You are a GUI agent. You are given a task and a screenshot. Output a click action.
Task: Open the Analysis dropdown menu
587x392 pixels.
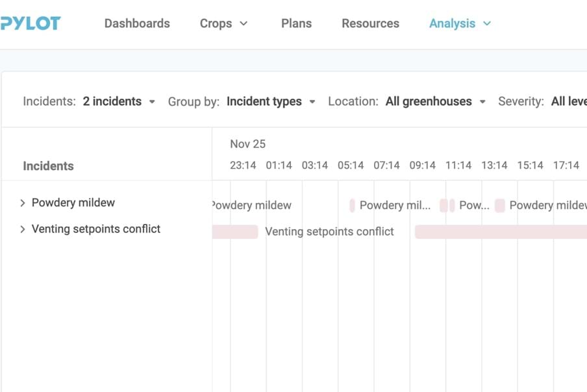tap(460, 23)
